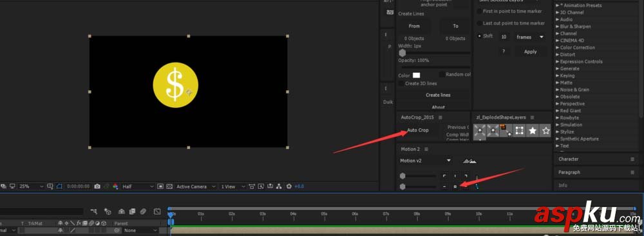
Task: Open the show channel RGB icon
Action: [115, 186]
